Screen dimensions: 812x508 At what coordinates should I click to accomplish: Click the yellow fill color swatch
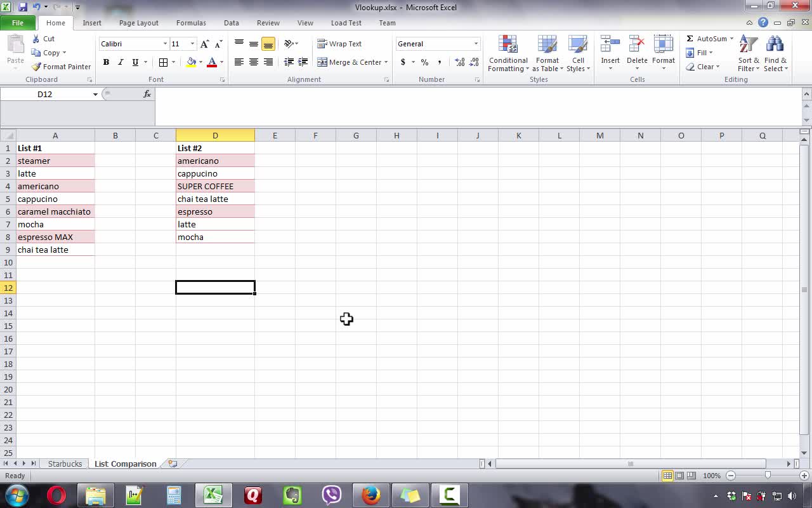point(191,62)
